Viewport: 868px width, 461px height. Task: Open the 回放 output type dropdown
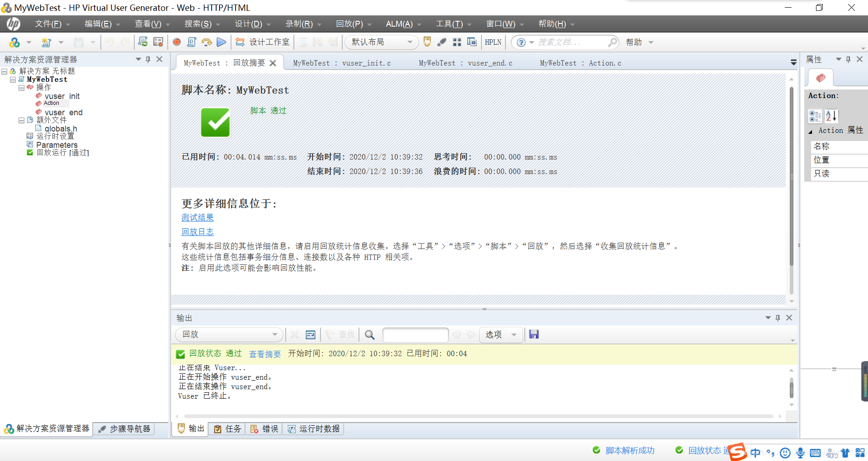coord(229,334)
